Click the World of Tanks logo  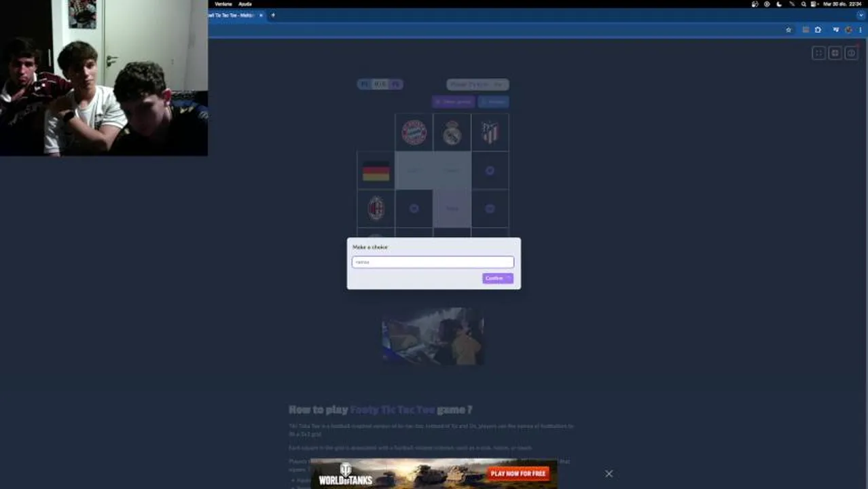(x=346, y=474)
